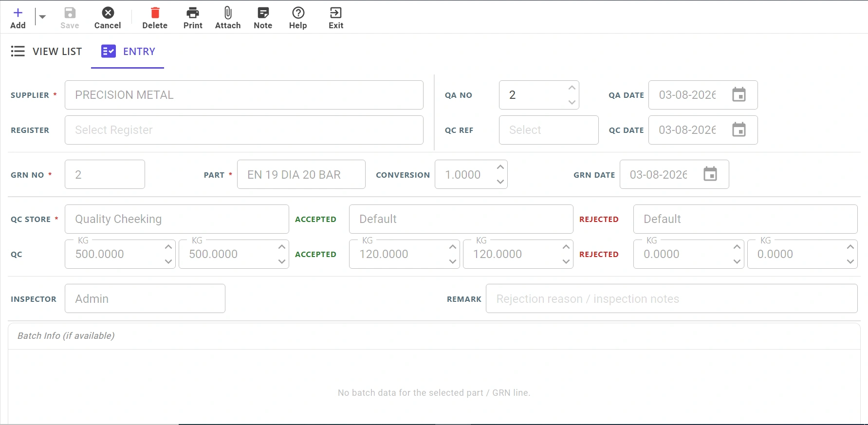The width and height of the screenshot is (868, 425).
Task: Increase the CONVERSION value
Action: 500,167
